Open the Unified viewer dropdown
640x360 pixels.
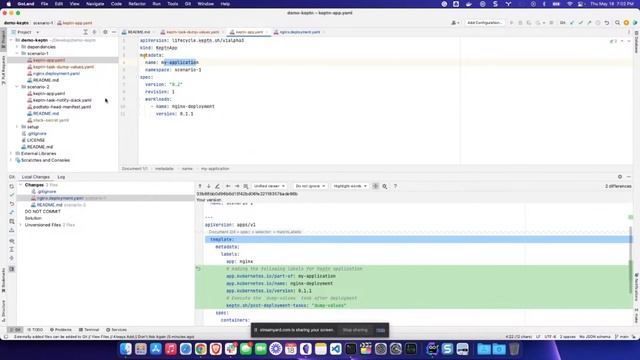[x=269, y=186]
